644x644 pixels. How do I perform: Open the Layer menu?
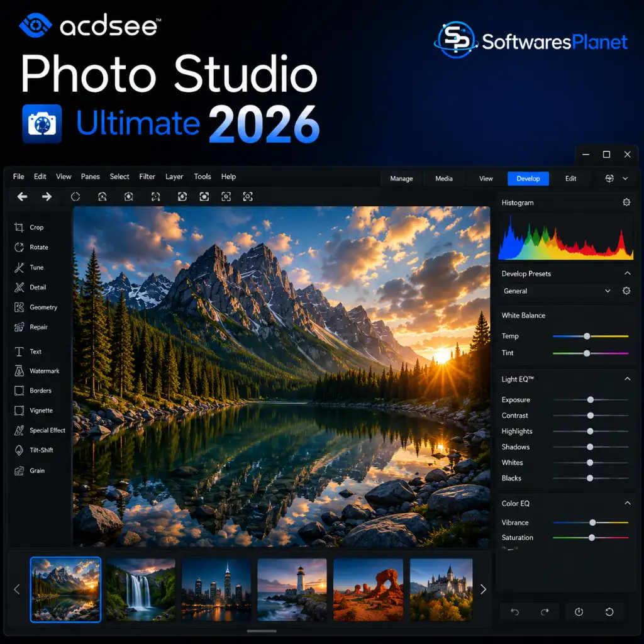point(174,177)
